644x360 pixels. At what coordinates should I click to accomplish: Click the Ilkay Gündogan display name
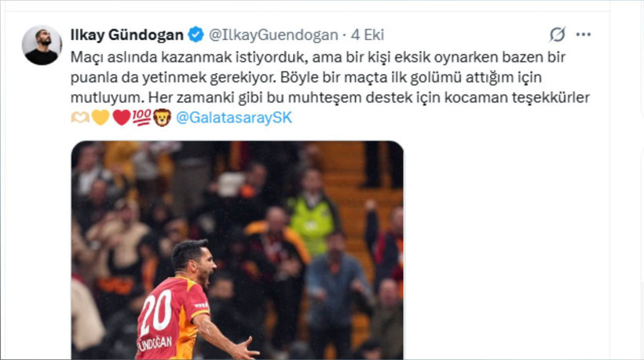(127, 35)
